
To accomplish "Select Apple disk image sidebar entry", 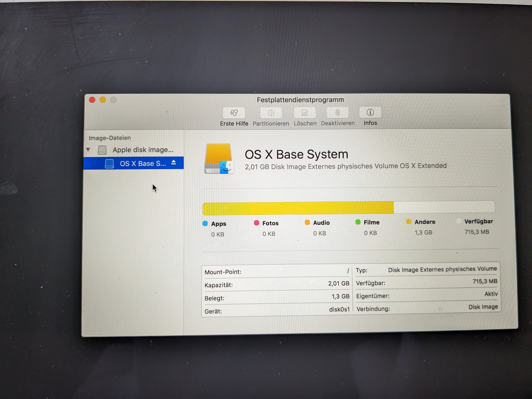I will tap(143, 150).
